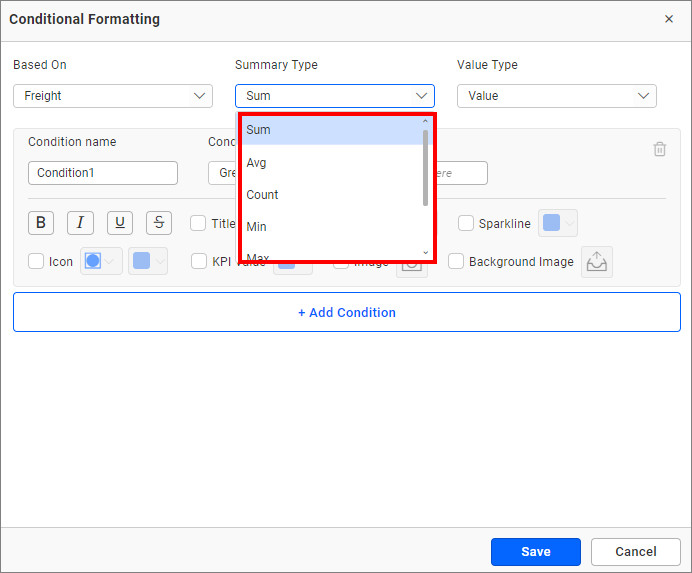Open the Icon shape picker
The width and height of the screenshot is (692, 573).
coord(101,261)
